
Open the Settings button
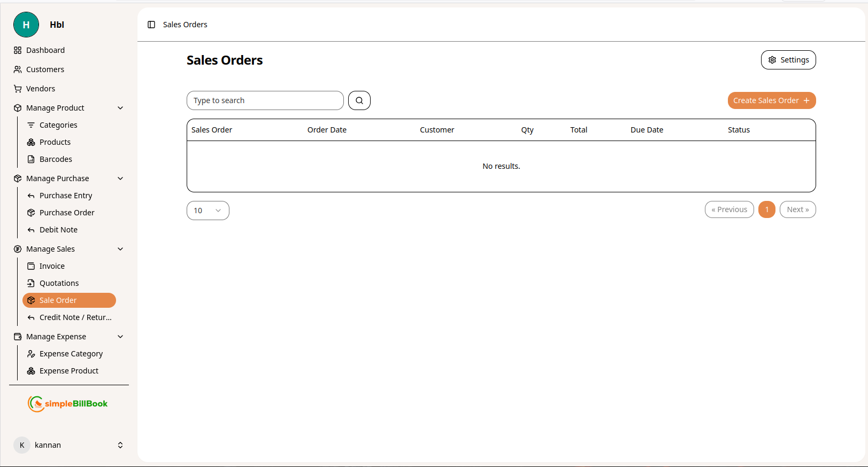pos(788,60)
